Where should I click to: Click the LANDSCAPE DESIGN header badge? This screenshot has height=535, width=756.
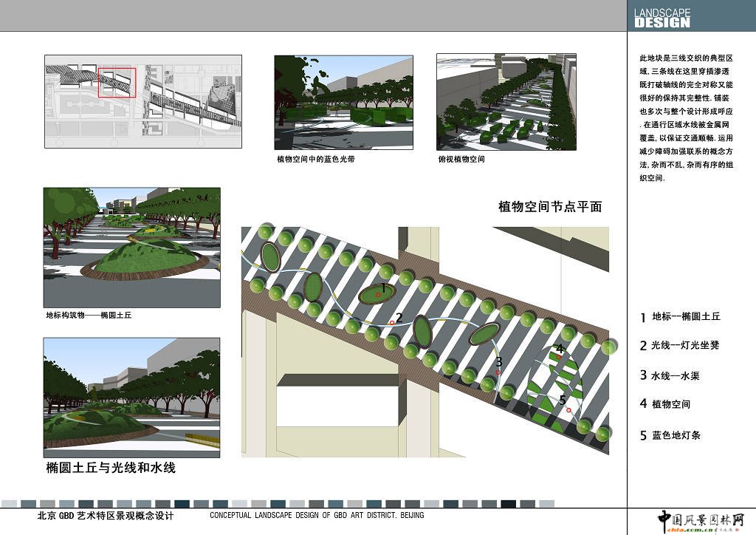click(662, 18)
